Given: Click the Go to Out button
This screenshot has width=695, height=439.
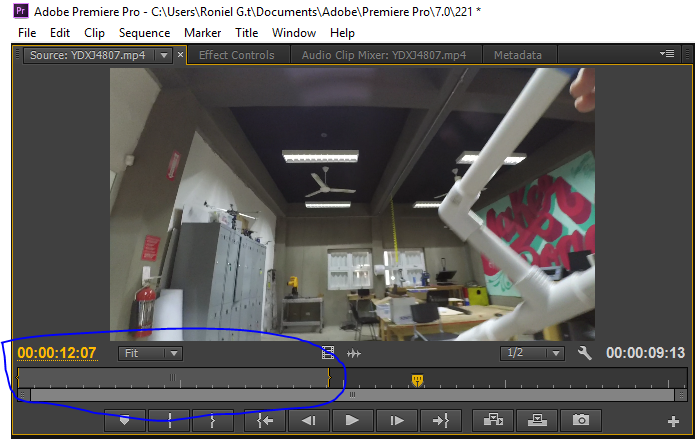Looking at the screenshot, I should (x=441, y=420).
